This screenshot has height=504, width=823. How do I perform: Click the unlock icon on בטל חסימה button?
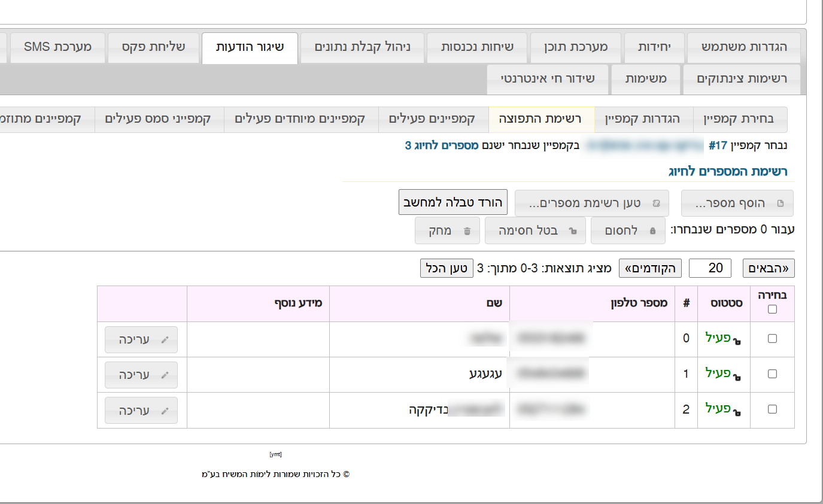click(x=573, y=231)
